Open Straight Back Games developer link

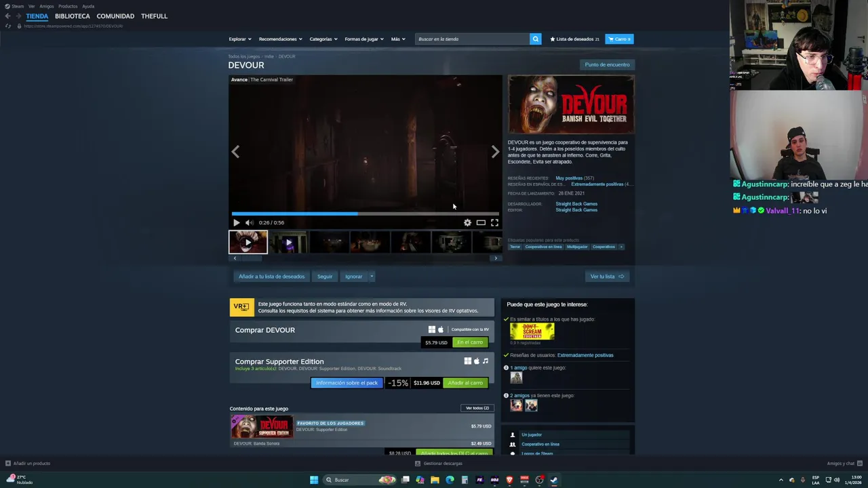pos(576,204)
